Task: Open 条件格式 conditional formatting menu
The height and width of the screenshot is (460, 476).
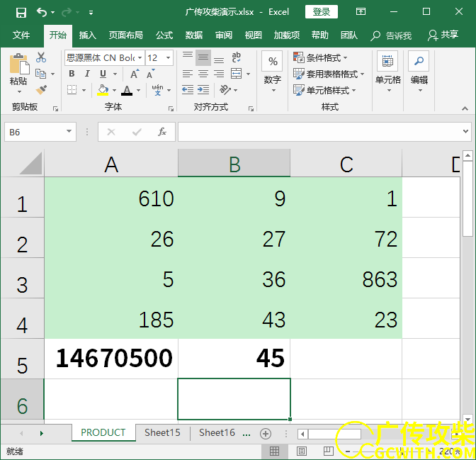Action: (x=320, y=57)
